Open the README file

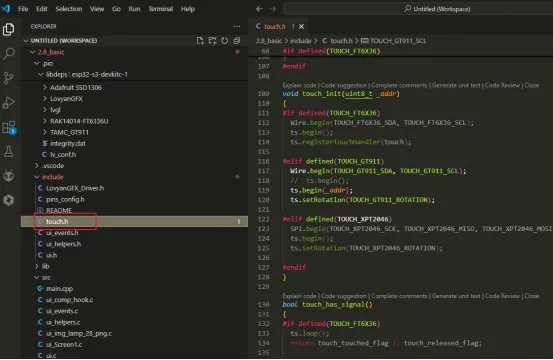(x=59, y=210)
